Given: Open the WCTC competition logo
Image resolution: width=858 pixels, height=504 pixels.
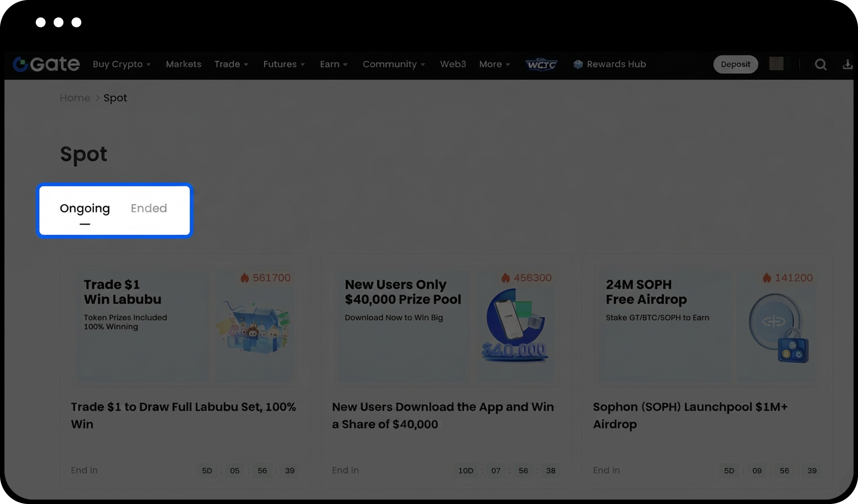Looking at the screenshot, I should [541, 64].
